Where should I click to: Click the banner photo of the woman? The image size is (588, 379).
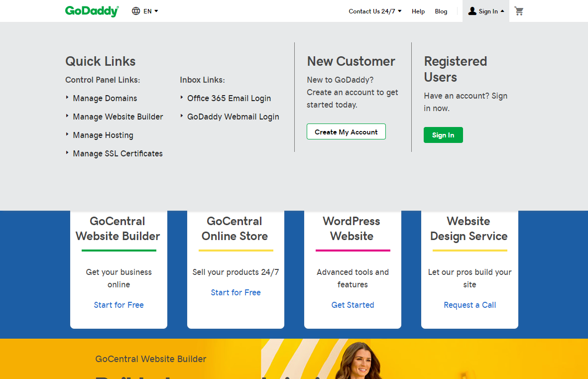(359, 360)
